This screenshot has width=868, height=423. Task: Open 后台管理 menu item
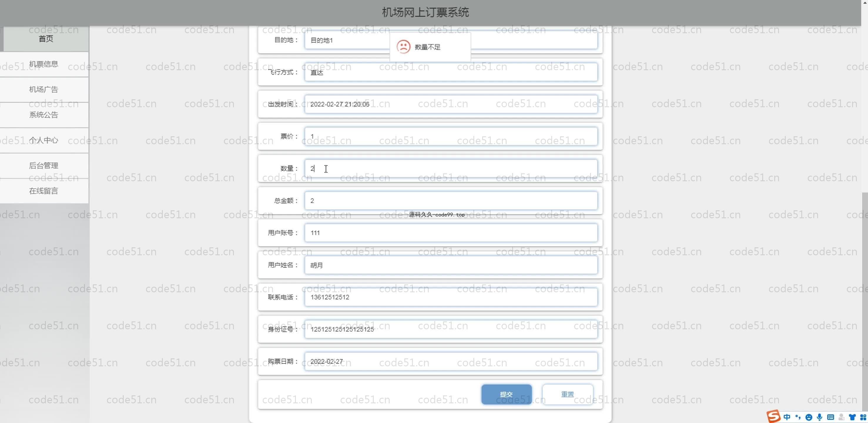click(44, 166)
